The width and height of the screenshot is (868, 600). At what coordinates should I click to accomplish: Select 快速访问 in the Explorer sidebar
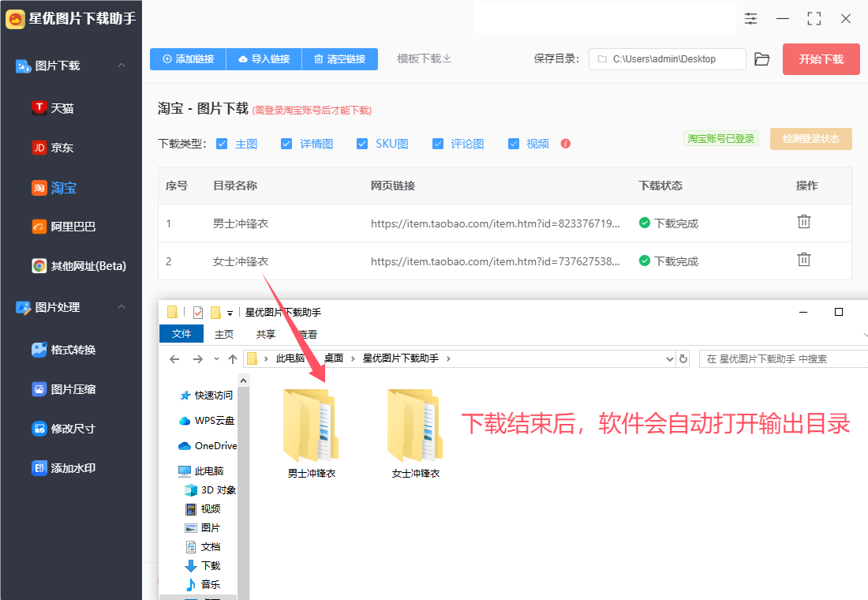207,395
